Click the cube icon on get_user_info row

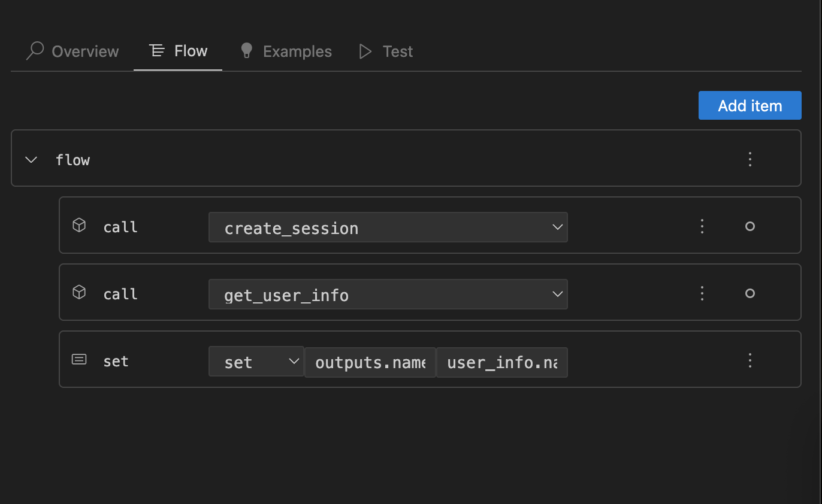point(79,292)
